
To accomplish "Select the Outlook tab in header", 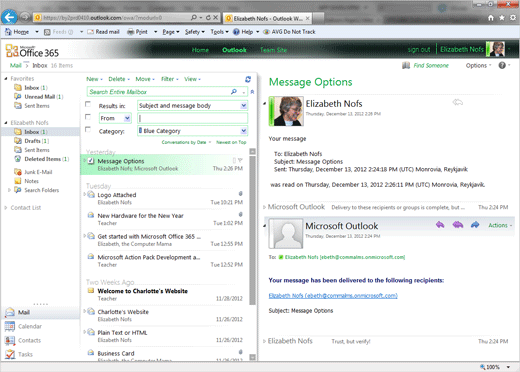I will tap(234, 50).
